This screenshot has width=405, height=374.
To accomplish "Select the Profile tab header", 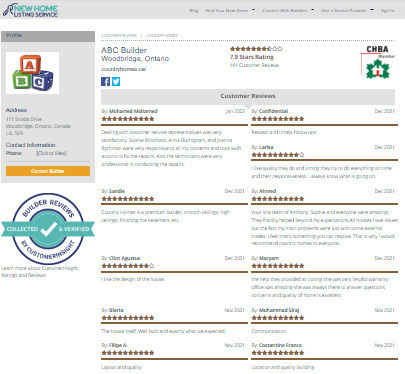I will pyautogui.click(x=48, y=36).
